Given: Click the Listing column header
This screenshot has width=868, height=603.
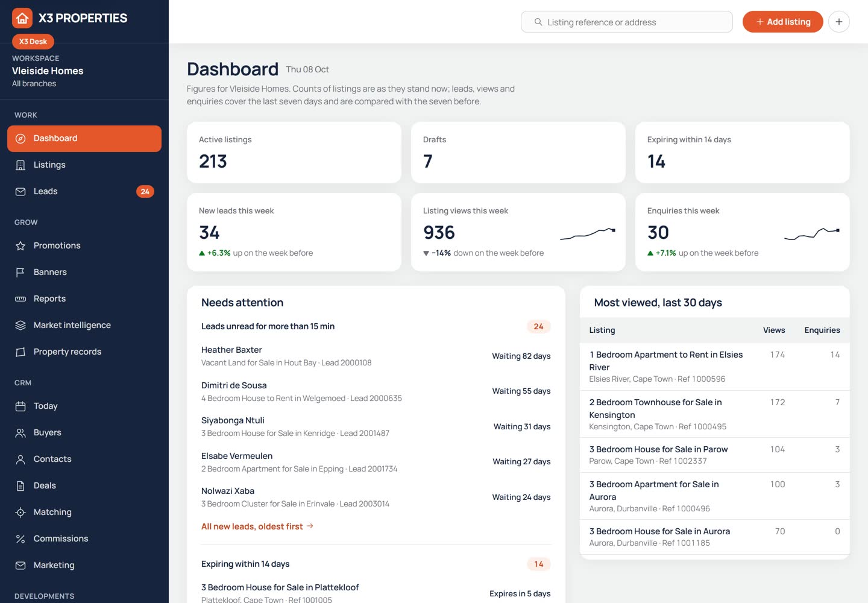Looking at the screenshot, I should 602,330.
